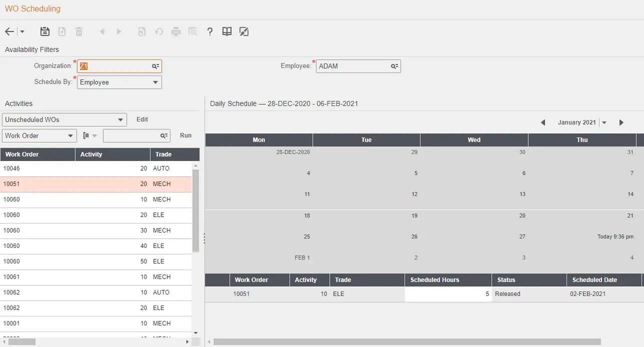
Task: Click the Edit button beside Unscheduled WOs
Action: click(142, 119)
